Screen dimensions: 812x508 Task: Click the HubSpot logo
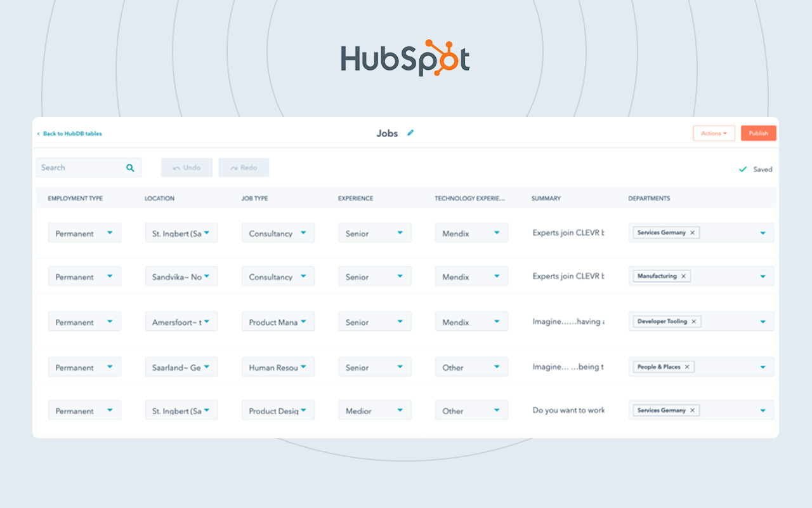pyautogui.click(x=405, y=58)
